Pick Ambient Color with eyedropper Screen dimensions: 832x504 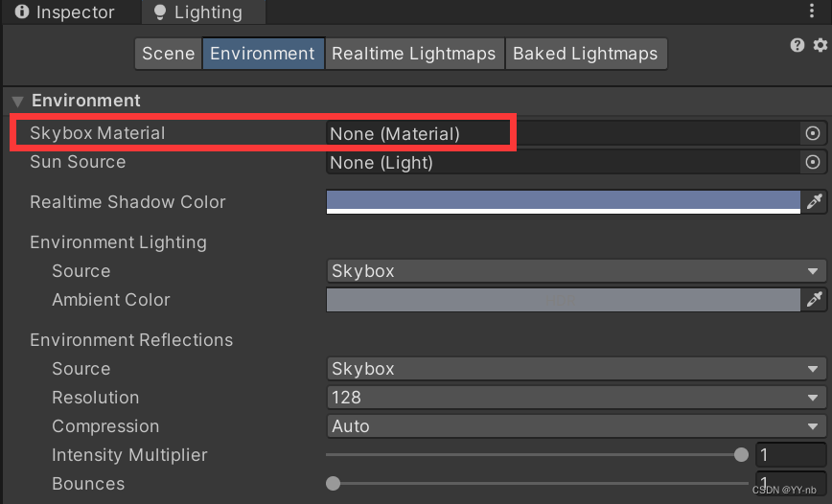814,300
